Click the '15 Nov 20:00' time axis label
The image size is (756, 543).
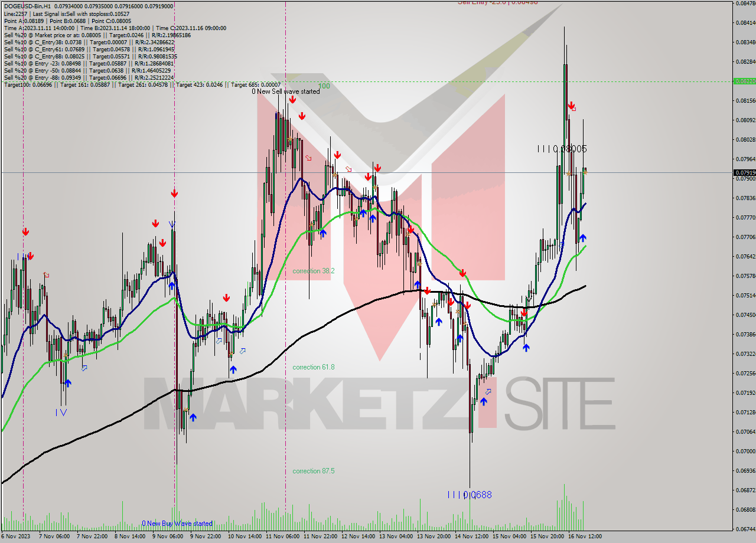coord(548,537)
